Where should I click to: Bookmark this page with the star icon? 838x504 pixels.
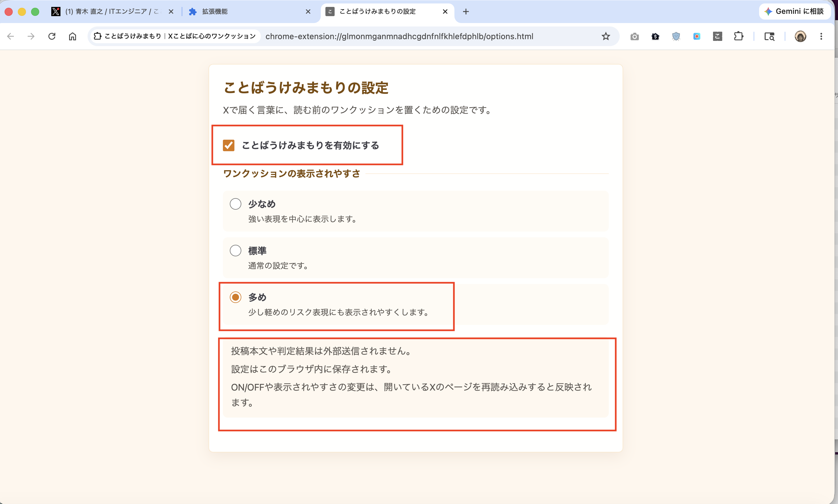606,36
